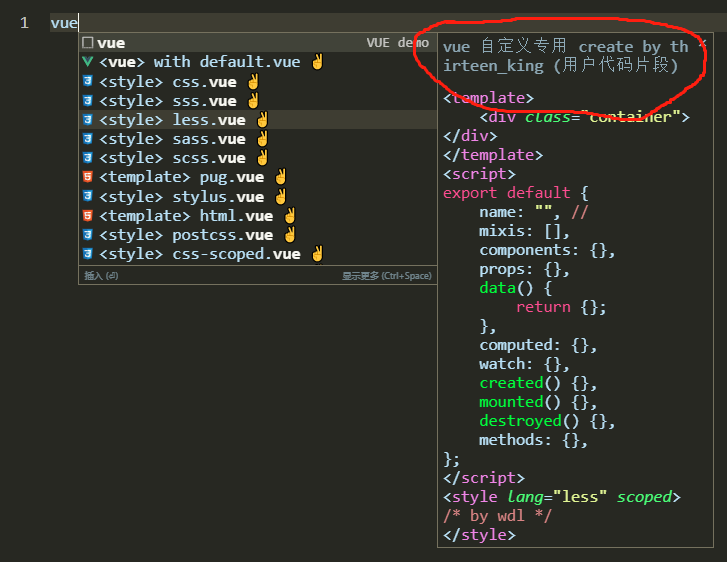Choose '<style> stylus.vue' suggestion
This screenshot has width=727, height=562.
pyautogui.click(x=258, y=196)
